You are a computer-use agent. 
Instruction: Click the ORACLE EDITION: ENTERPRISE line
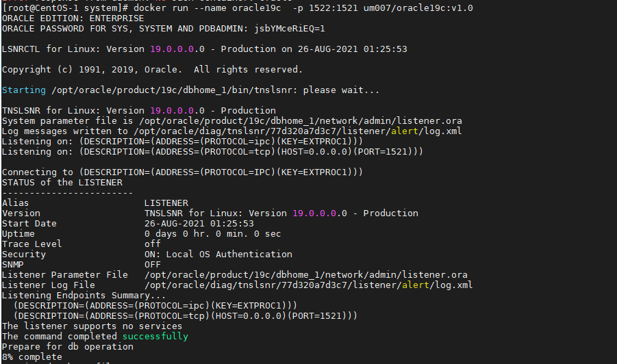tap(73, 18)
